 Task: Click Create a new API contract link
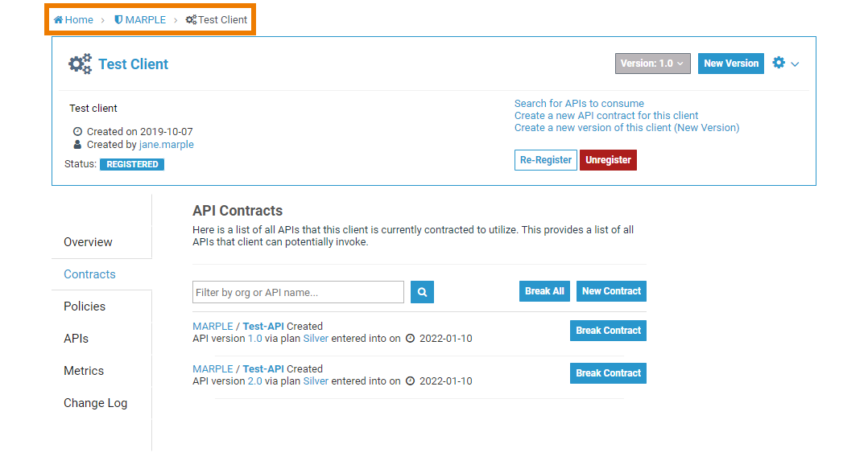[x=606, y=116]
